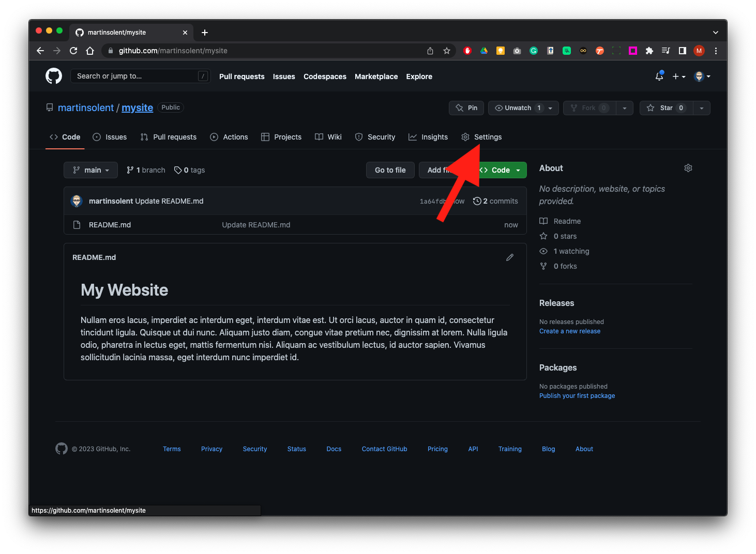Image resolution: width=756 pixels, height=554 pixels.
Task: Expand the main branch dropdown
Action: (90, 170)
